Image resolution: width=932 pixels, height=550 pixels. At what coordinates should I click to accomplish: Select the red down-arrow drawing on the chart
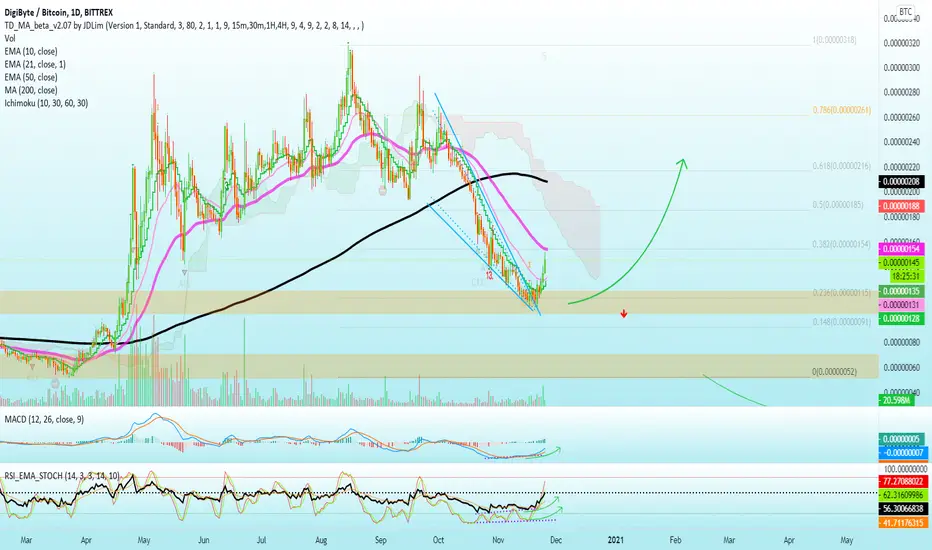(x=624, y=313)
